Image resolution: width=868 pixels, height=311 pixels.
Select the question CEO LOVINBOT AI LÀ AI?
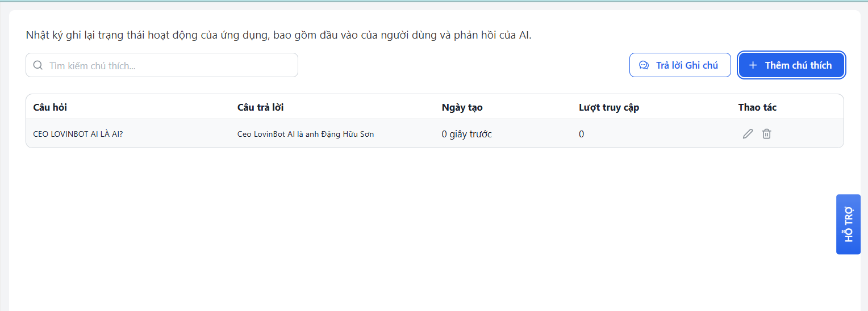pos(78,135)
